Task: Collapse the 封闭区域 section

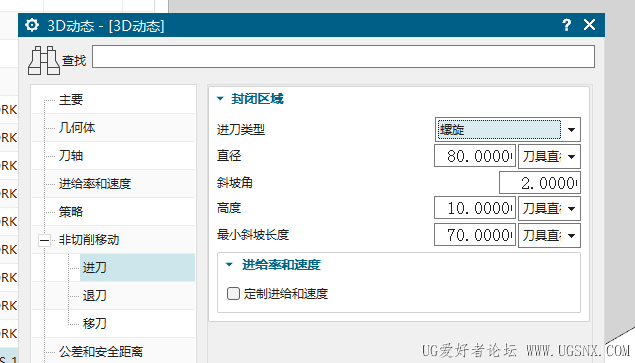Action: click(220, 98)
